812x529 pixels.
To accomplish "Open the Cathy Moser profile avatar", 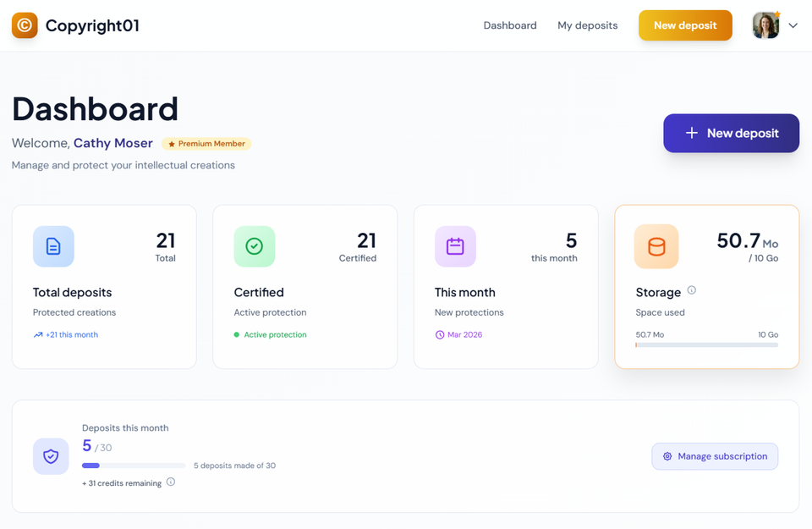I will (766, 25).
